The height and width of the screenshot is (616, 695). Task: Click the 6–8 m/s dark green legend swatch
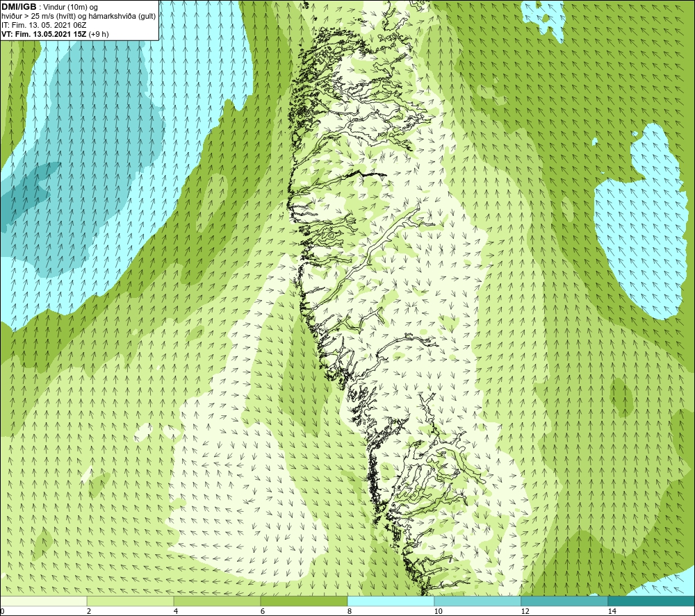(x=304, y=601)
